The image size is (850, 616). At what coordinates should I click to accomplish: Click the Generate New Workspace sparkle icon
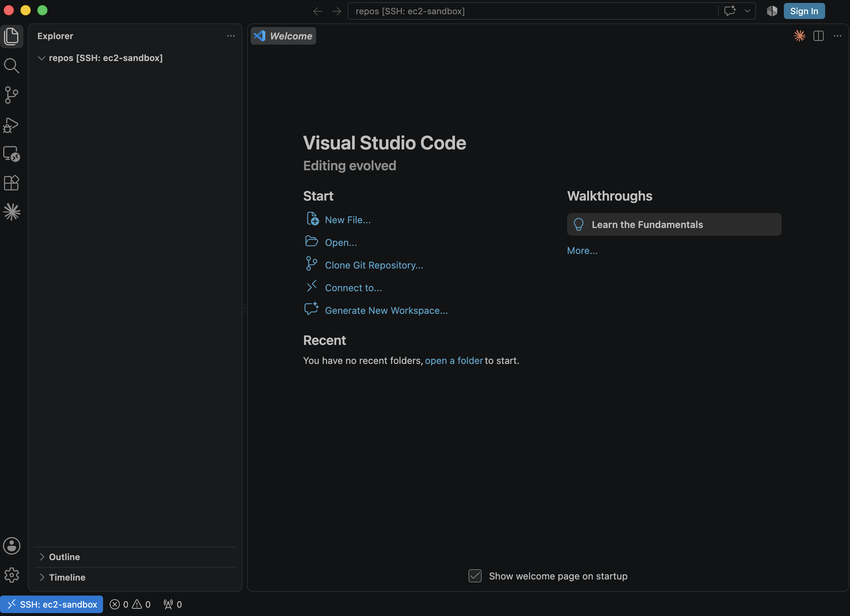(311, 309)
